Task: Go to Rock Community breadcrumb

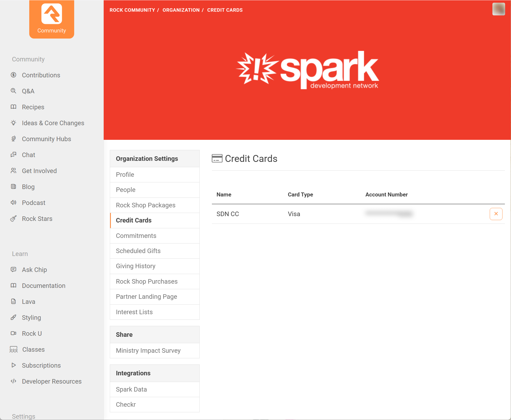Action: point(132,10)
